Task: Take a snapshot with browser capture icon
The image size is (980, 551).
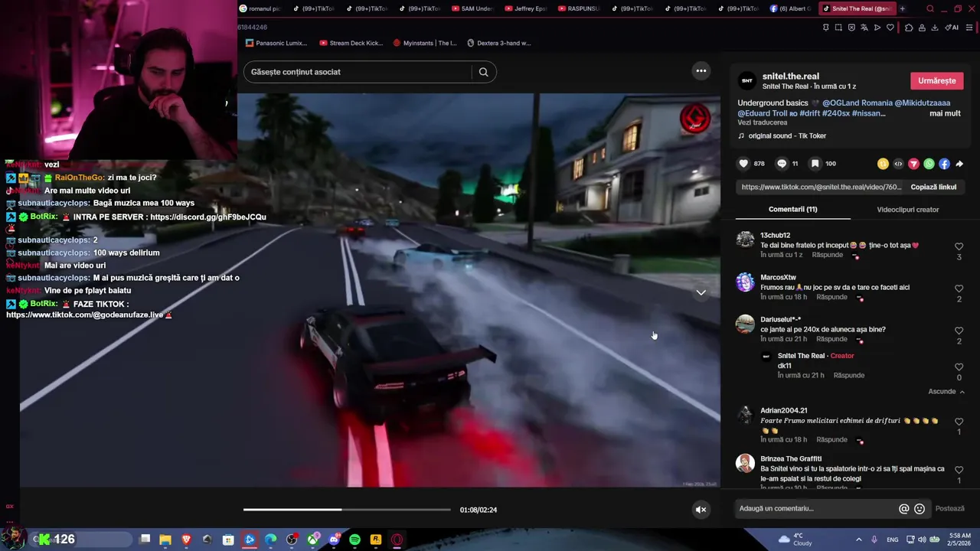Action: [838, 28]
